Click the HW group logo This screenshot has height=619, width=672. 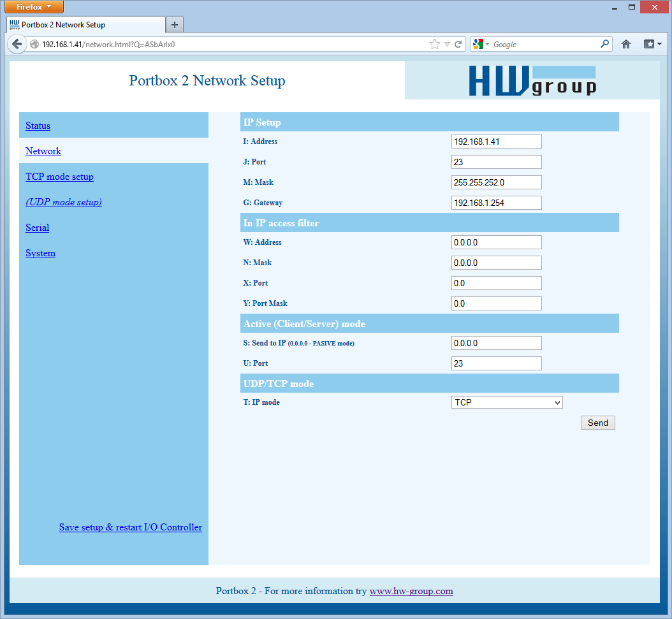click(532, 81)
